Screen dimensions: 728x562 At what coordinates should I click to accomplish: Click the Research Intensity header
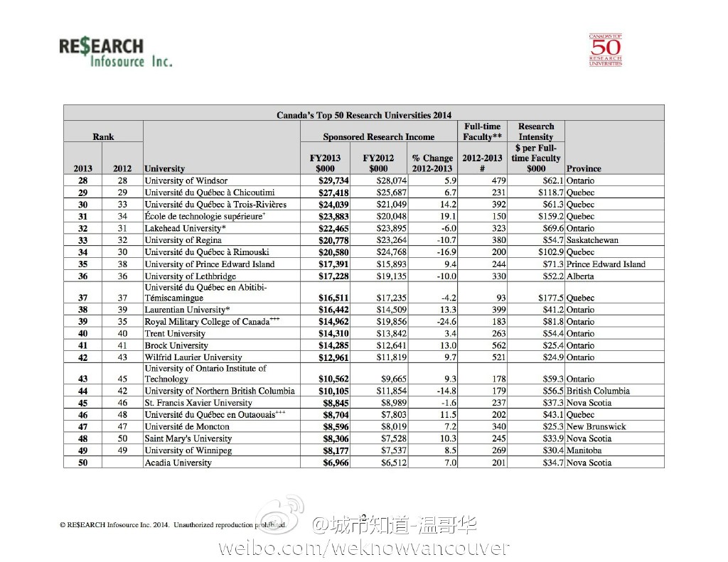(x=536, y=131)
